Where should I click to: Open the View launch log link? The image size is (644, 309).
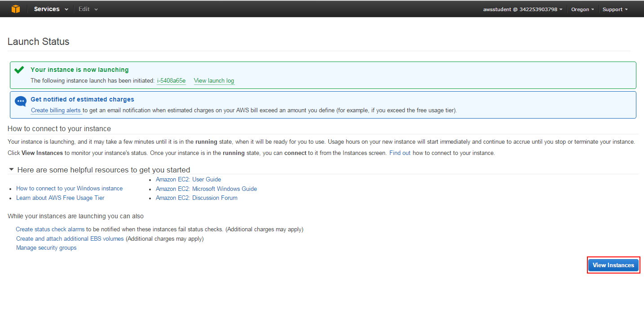click(x=214, y=81)
